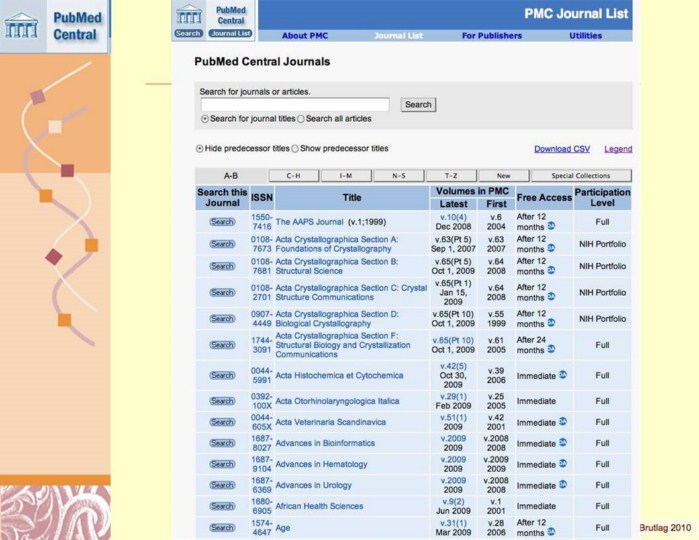Click the open access icon in the Age row

tap(550, 532)
